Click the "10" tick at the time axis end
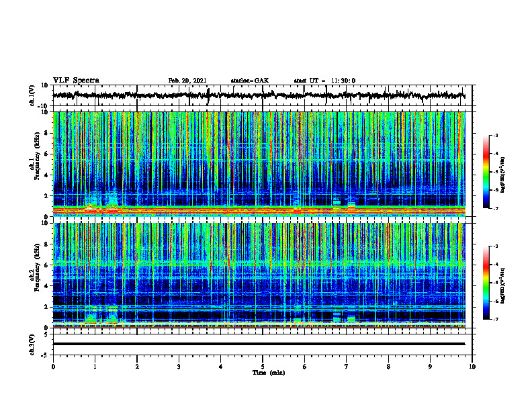The width and height of the screenshot is (532, 411). coord(472,367)
